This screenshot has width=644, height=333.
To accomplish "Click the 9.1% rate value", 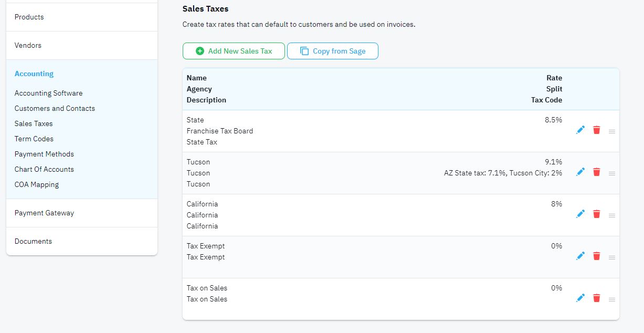I will [x=553, y=162].
